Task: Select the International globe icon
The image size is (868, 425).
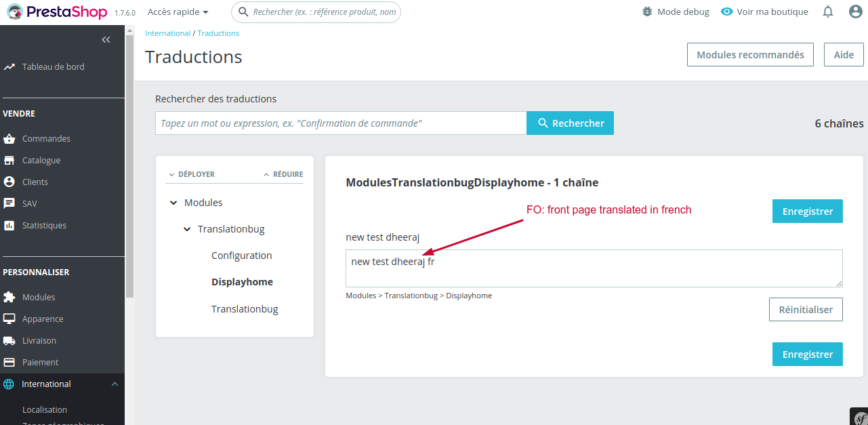Action: (9, 384)
